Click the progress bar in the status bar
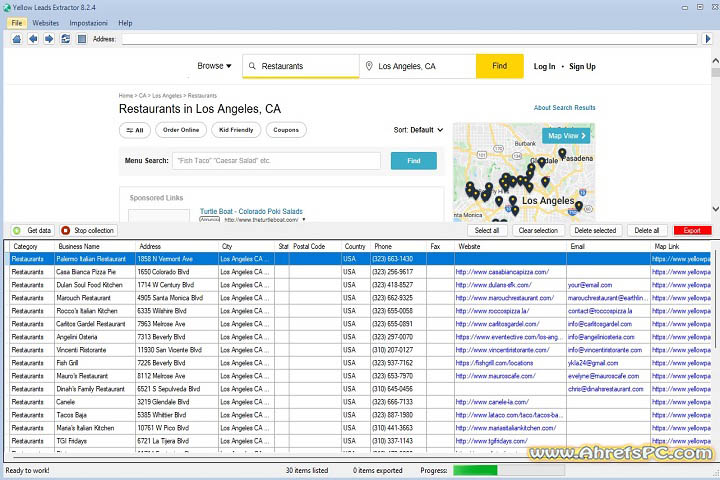This screenshot has width=720, height=480. (509, 470)
